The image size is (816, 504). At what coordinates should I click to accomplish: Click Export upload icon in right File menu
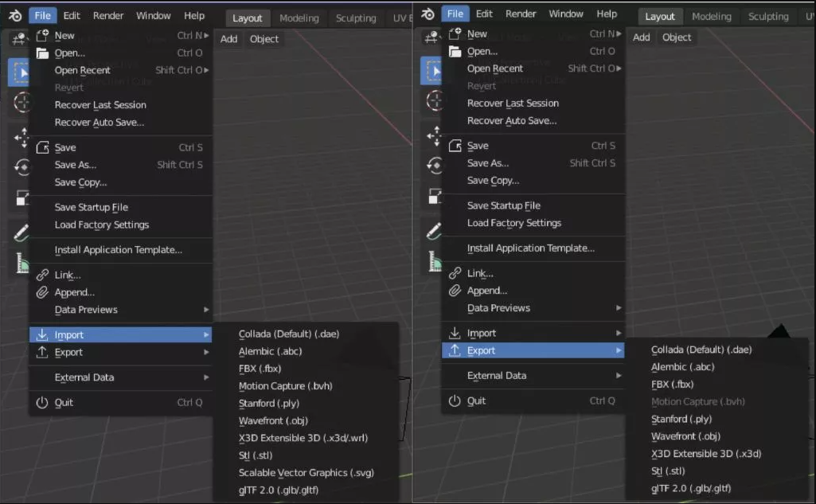tap(455, 350)
